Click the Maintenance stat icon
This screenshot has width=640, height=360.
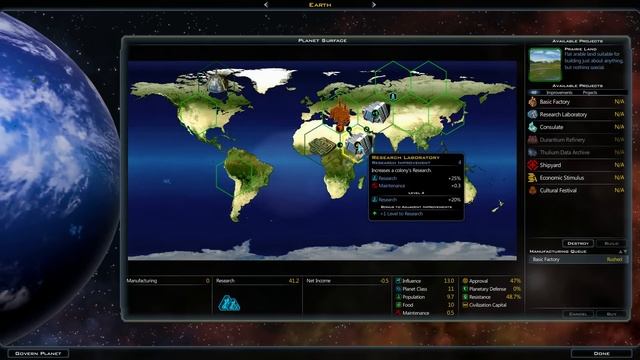(x=398, y=313)
